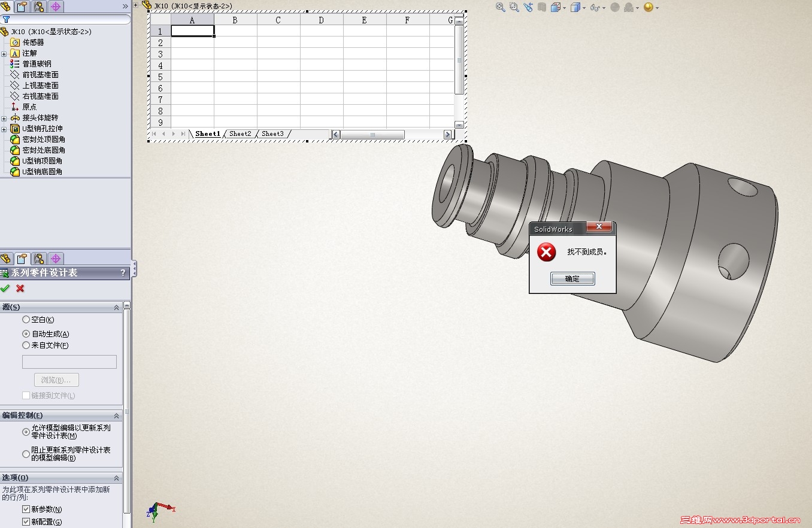Image resolution: width=812 pixels, height=528 pixels.
Task: Select 阻止更新系列零件设计表的模型编辑(B) option
Action: [26, 454]
